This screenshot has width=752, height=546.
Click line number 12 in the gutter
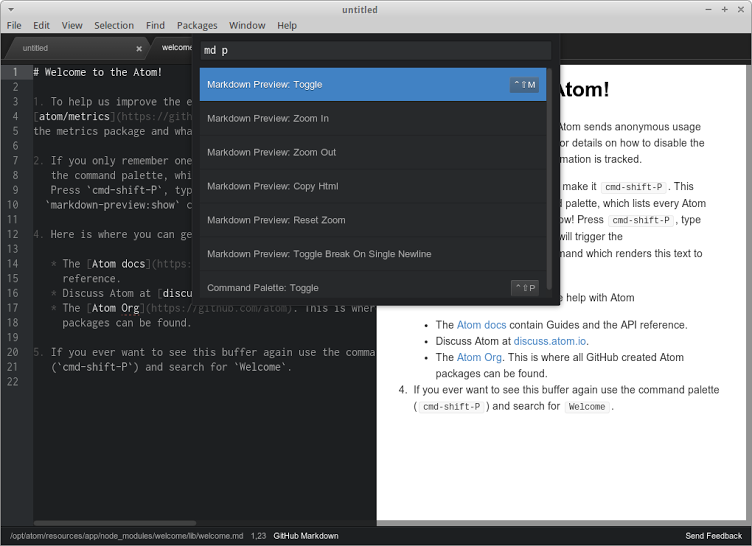(12, 235)
